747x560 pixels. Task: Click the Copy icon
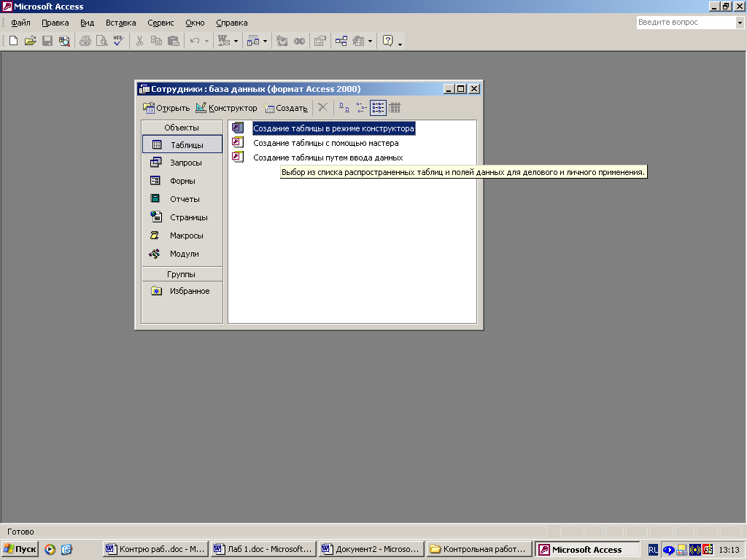coord(156,41)
